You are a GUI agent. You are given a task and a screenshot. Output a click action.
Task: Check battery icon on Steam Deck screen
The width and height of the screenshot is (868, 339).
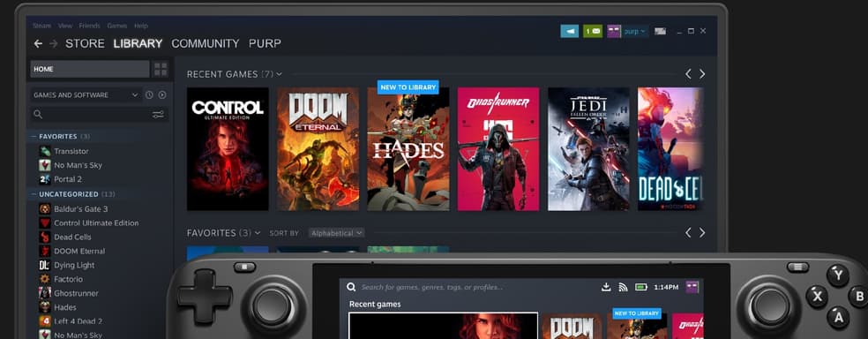click(x=641, y=287)
